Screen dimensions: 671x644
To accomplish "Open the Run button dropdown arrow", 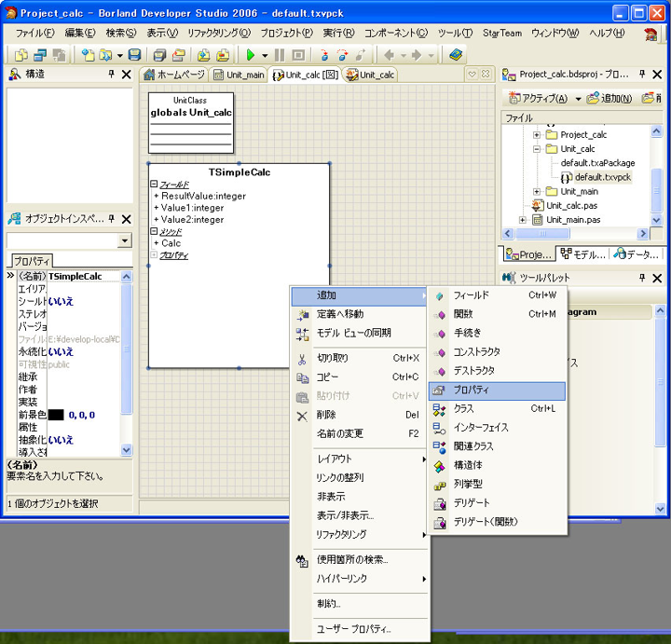I will [265, 55].
